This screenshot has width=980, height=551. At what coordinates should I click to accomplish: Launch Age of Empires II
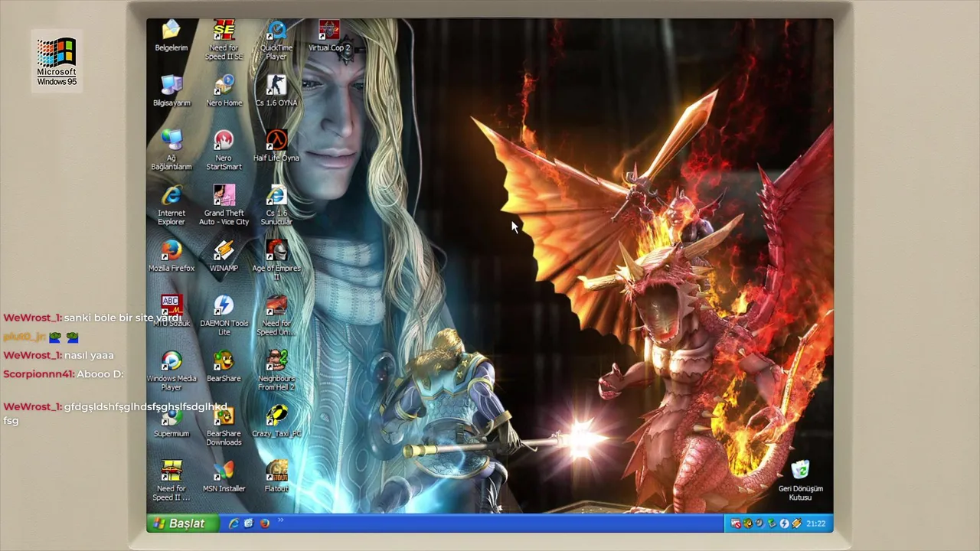pos(276,261)
